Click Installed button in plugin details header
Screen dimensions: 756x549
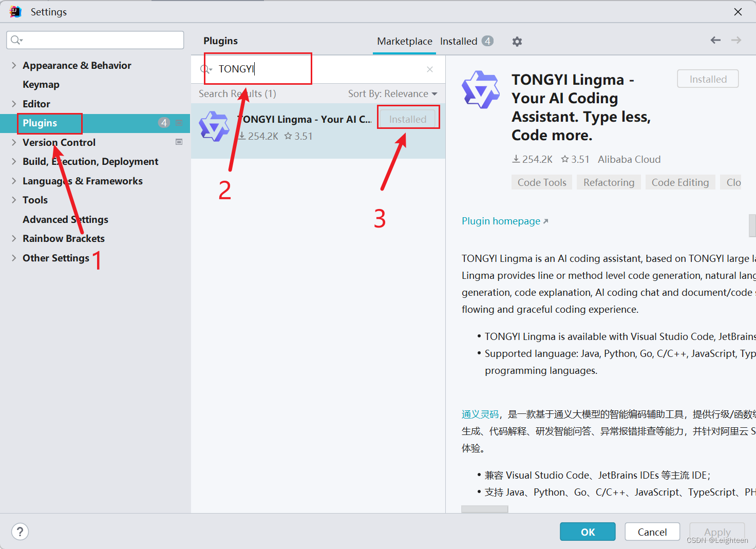[x=708, y=79]
